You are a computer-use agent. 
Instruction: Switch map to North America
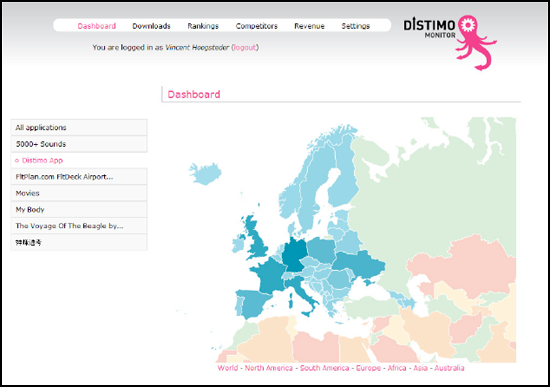(269, 368)
